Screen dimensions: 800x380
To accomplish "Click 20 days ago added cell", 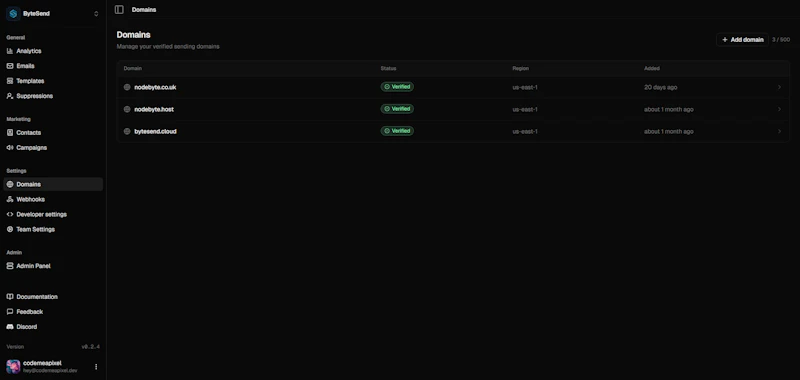I will point(660,87).
